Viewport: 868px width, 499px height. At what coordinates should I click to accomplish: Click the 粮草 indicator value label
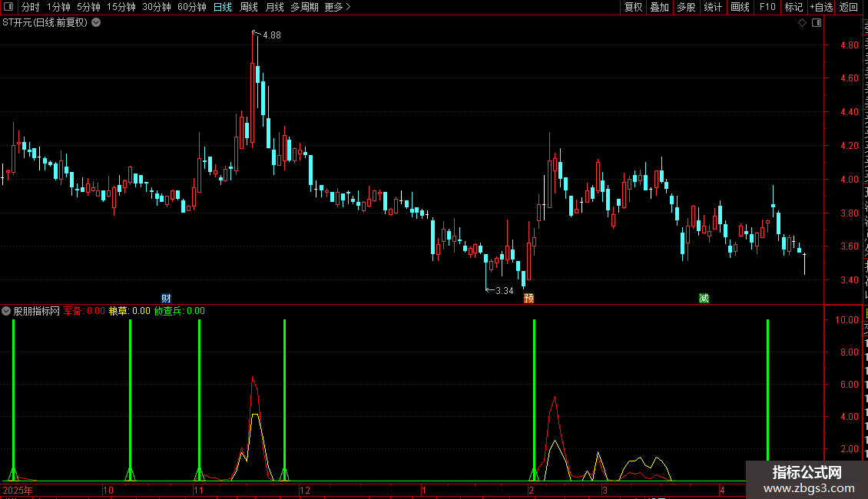click(x=130, y=311)
